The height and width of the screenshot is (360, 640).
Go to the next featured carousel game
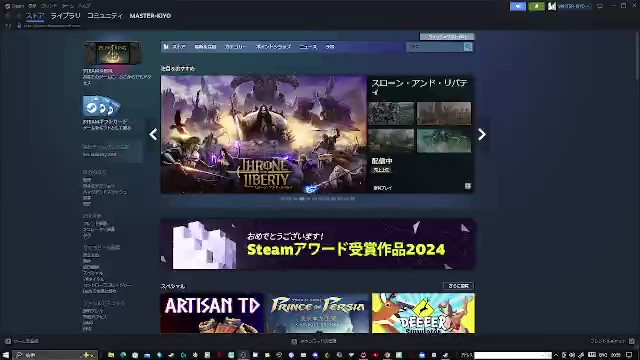[x=482, y=134]
